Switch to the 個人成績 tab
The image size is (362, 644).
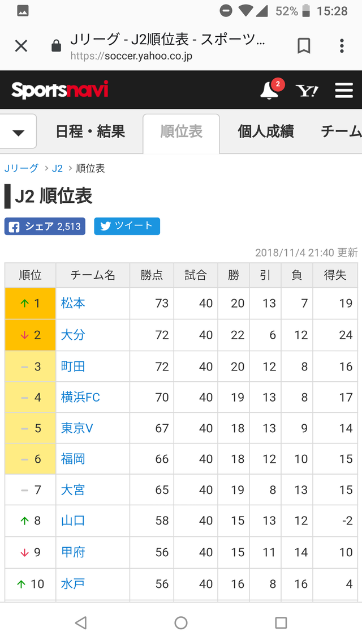pos(266,132)
